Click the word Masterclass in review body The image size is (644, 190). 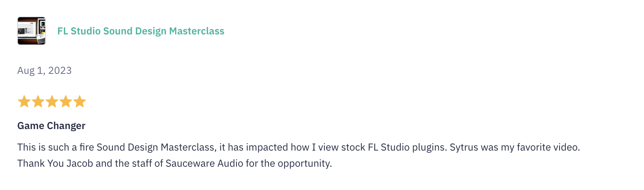click(x=189, y=147)
